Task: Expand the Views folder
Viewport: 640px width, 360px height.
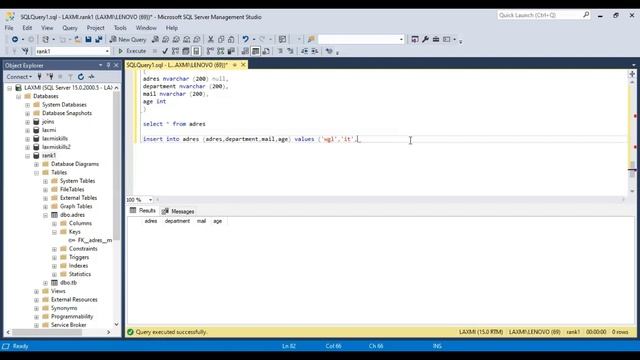Action: (36, 291)
